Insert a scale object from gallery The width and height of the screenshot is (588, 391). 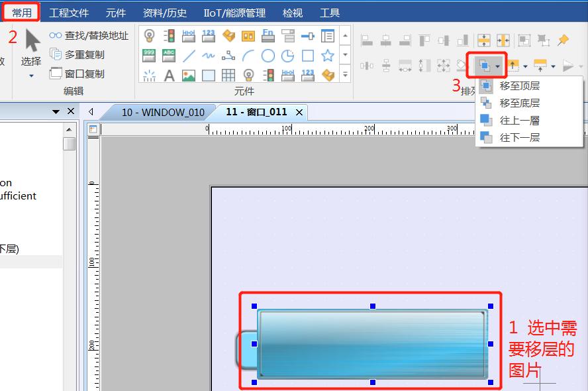[149, 76]
